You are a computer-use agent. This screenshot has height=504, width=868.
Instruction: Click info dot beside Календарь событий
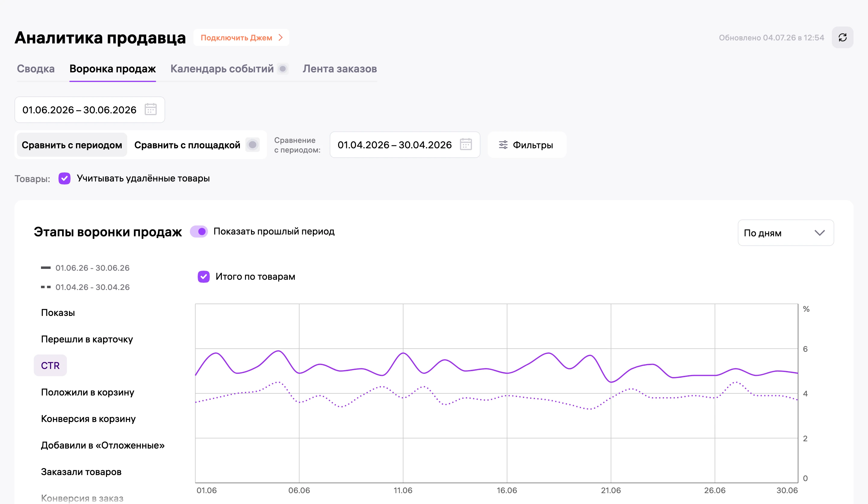(283, 69)
